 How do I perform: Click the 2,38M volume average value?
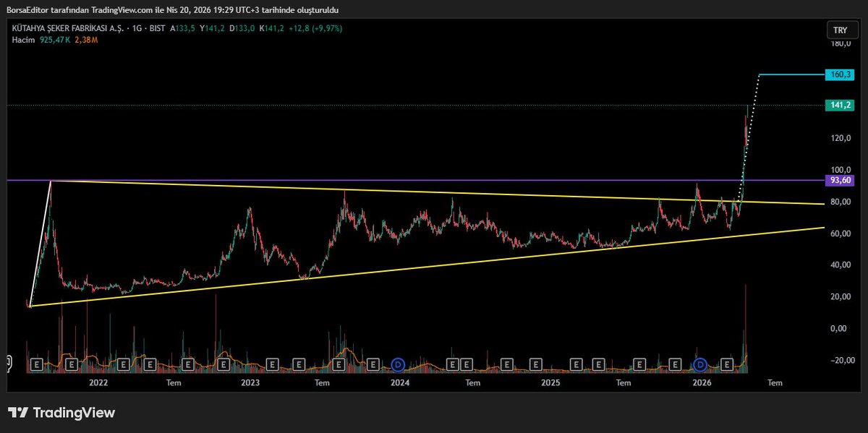coord(85,40)
